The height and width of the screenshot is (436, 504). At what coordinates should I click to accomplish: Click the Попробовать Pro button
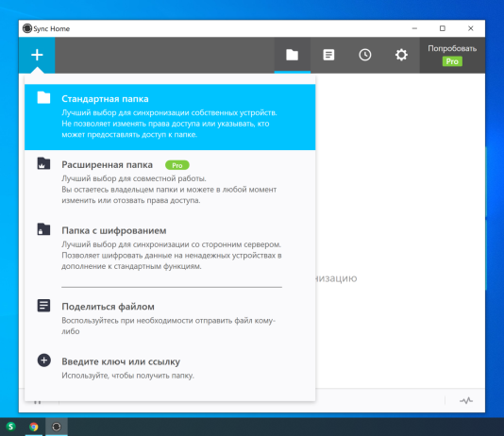pyautogui.click(x=452, y=55)
